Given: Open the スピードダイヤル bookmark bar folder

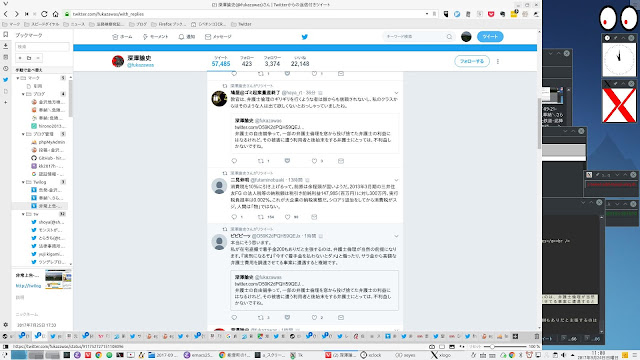Looking at the screenshot, I should click(42, 24).
